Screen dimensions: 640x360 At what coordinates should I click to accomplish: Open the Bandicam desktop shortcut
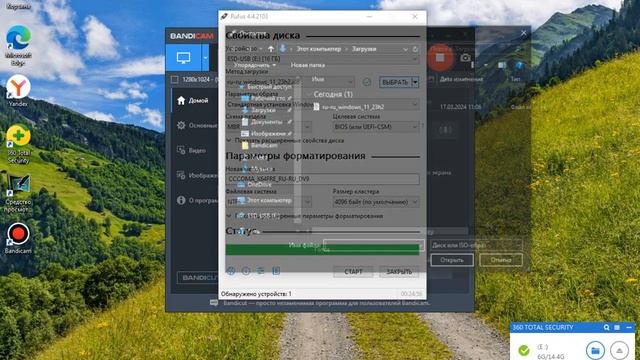pyautogui.click(x=18, y=238)
